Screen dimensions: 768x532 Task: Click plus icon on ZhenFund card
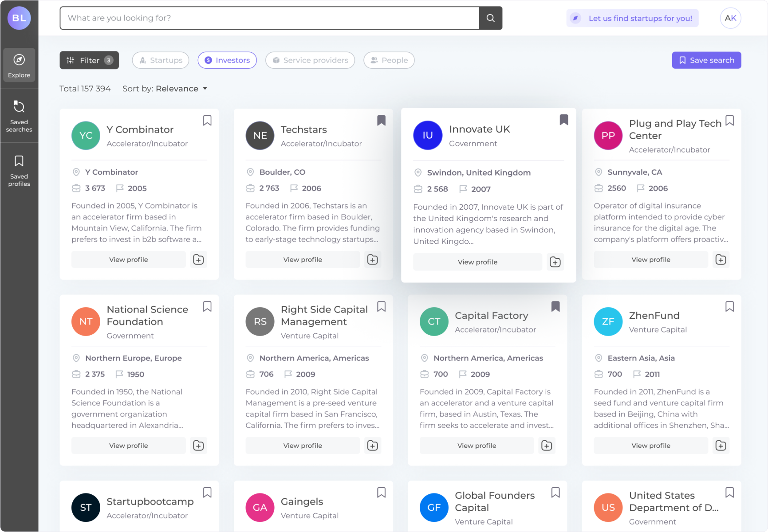[721, 446]
